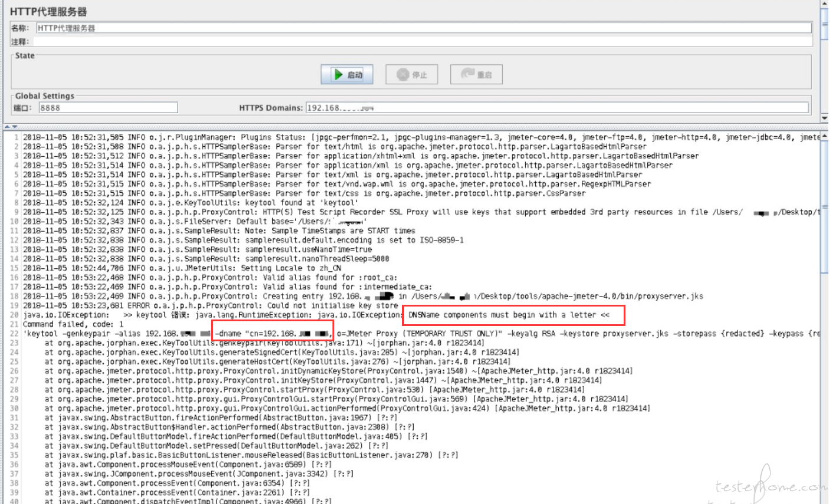Click into the HTTPS Domains field

[x=557, y=107]
